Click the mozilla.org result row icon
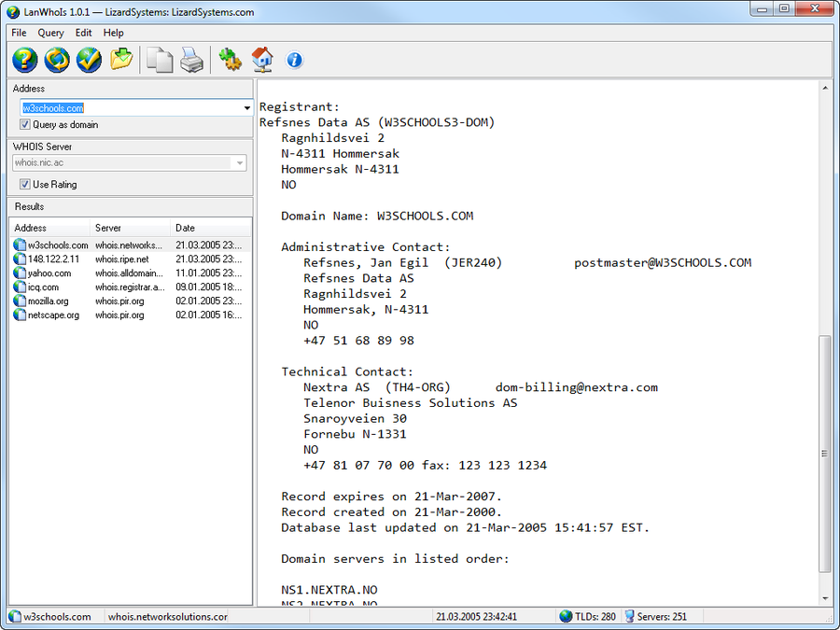840x630 pixels. coord(20,301)
